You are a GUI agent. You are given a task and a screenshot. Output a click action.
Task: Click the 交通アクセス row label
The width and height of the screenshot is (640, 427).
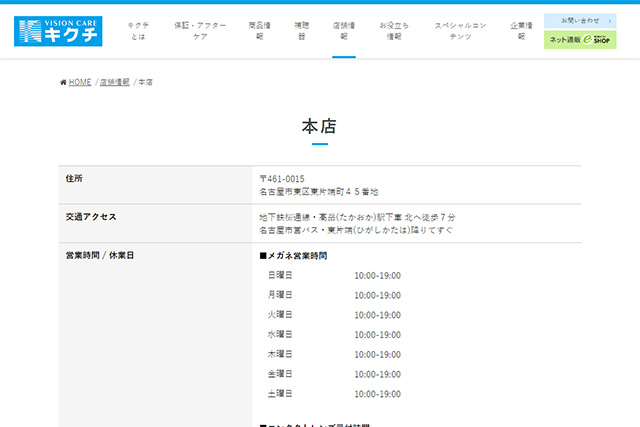[91, 217]
